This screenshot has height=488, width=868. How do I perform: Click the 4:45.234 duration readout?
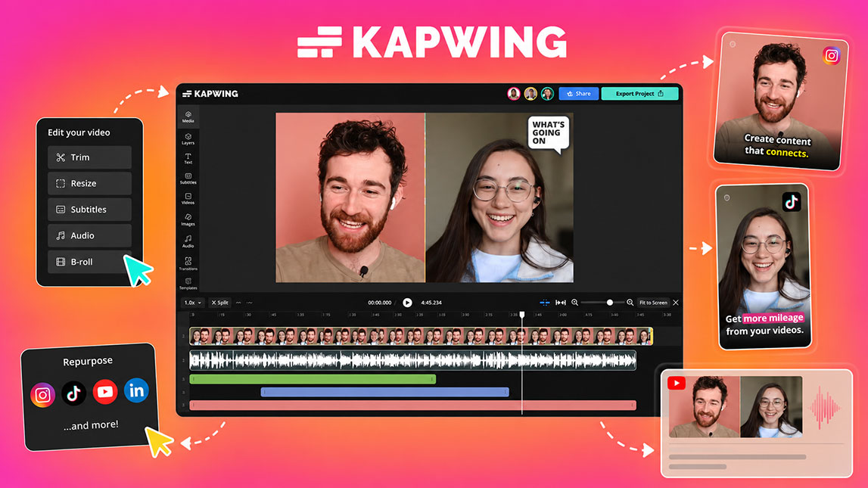(431, 303)
